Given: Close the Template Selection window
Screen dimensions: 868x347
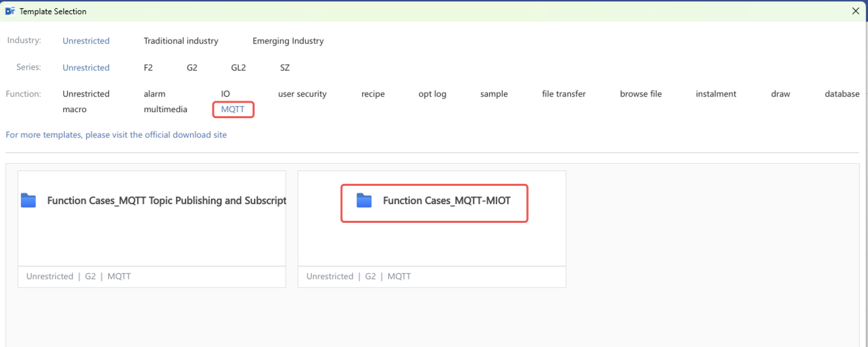Looking at the screenshot, I should 855,11.
